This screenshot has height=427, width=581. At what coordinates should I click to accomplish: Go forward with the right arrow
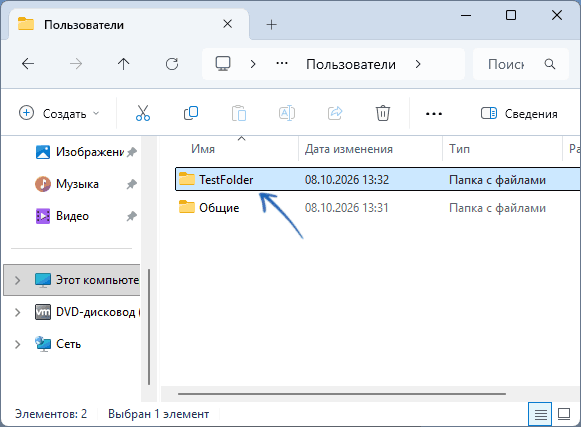click(x=76, y=64)
